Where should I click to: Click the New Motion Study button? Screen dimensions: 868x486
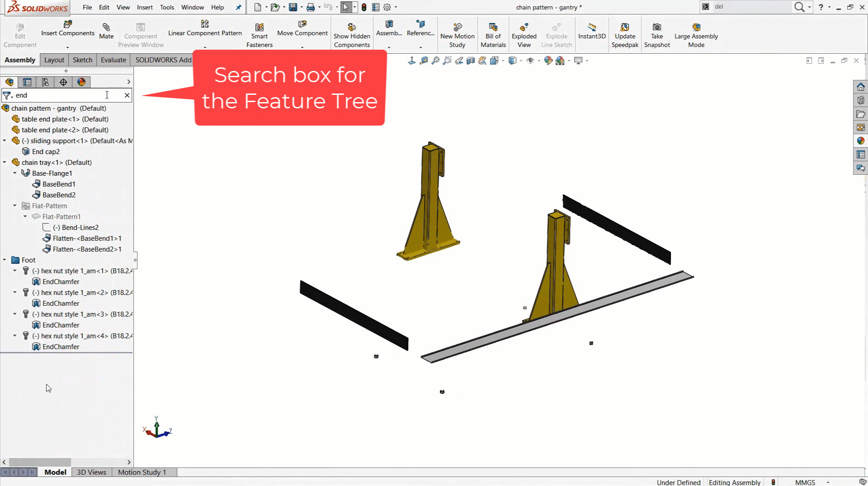click(x=457, y=35)
